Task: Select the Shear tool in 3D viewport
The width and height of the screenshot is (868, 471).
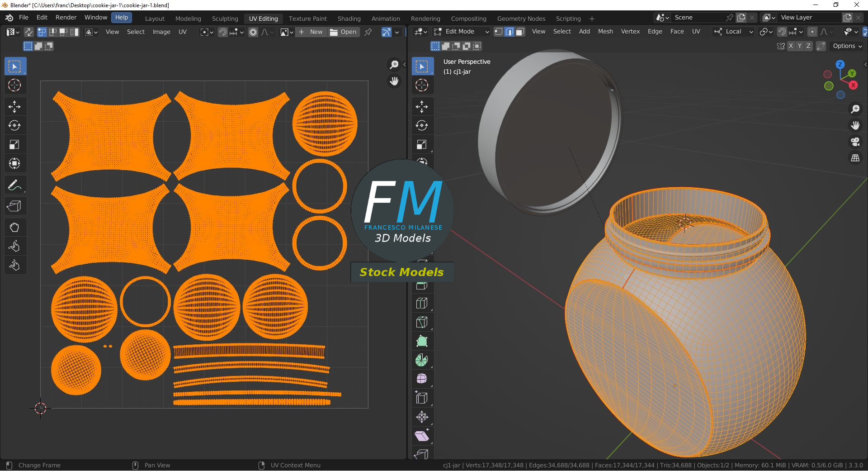Action: coord(422,436)
